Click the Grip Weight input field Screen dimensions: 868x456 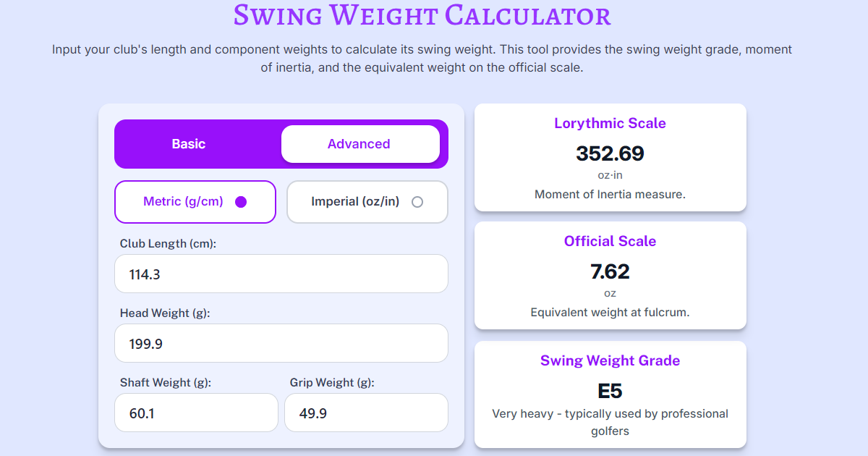point(366,412)
